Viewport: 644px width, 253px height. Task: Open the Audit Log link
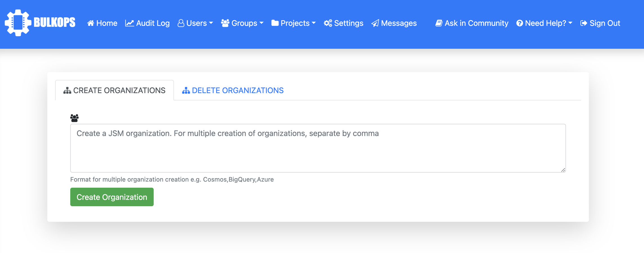153,23
